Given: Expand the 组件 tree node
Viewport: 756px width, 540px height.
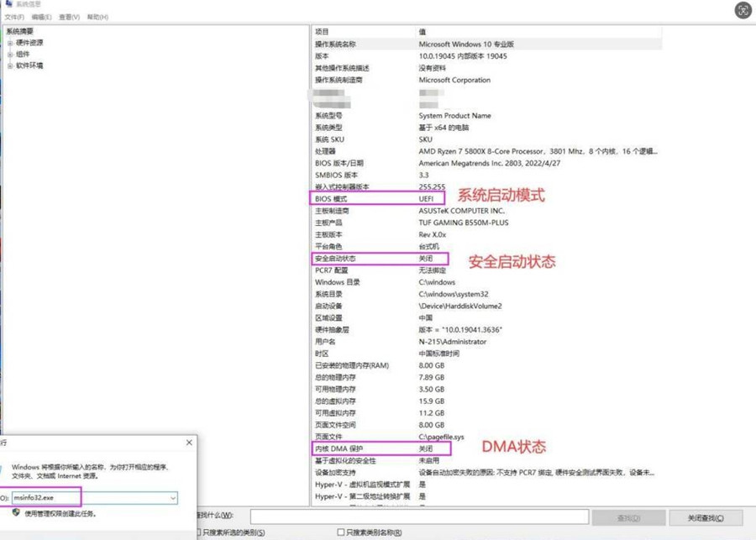Looking at the screenshot, I should 10,55.
